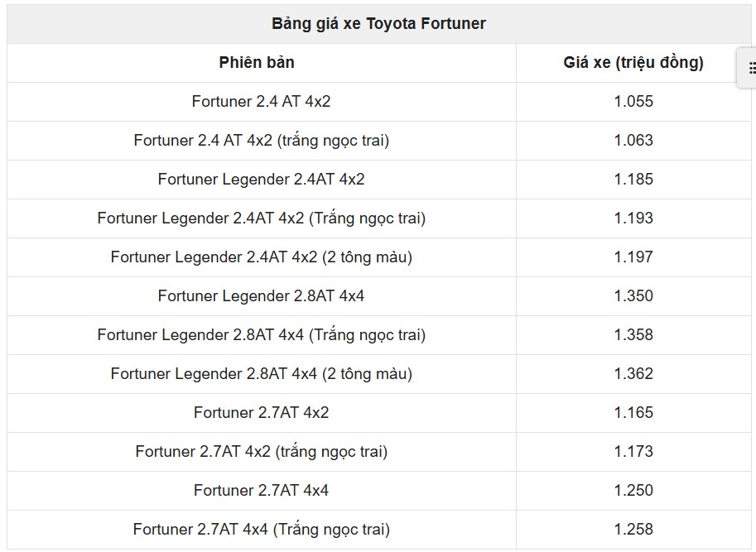The width and height of the screenshot is (756, 552).
Task: Select the Fortuner 2.7AT 4x2 cell
Action: (x=262, y=413)
